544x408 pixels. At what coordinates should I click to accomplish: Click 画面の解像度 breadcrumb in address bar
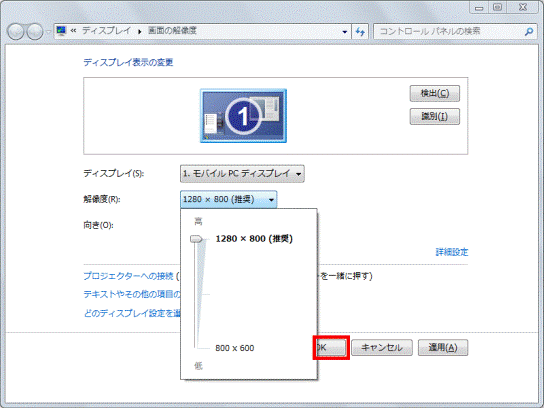click(172, 31)
